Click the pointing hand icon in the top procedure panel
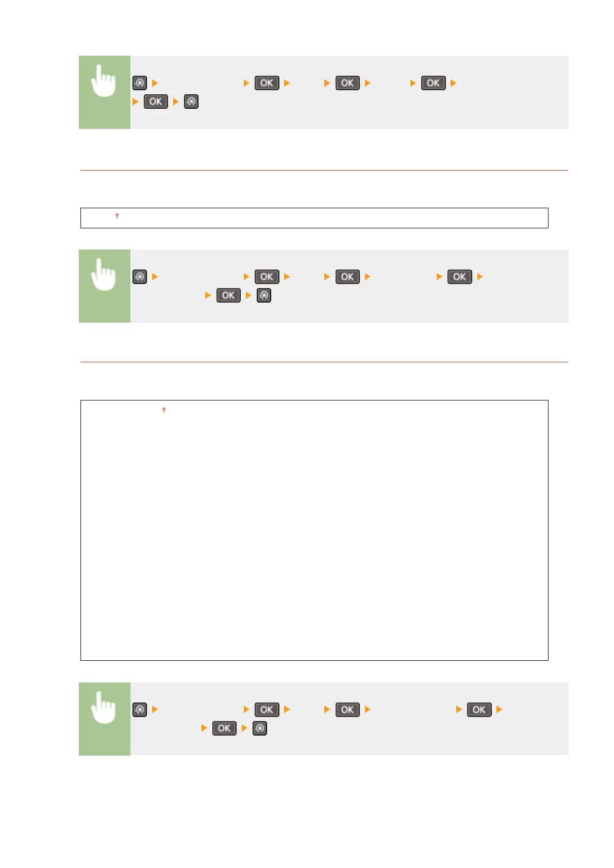Screen dimensions: 614x868 (x=104, y=80)
